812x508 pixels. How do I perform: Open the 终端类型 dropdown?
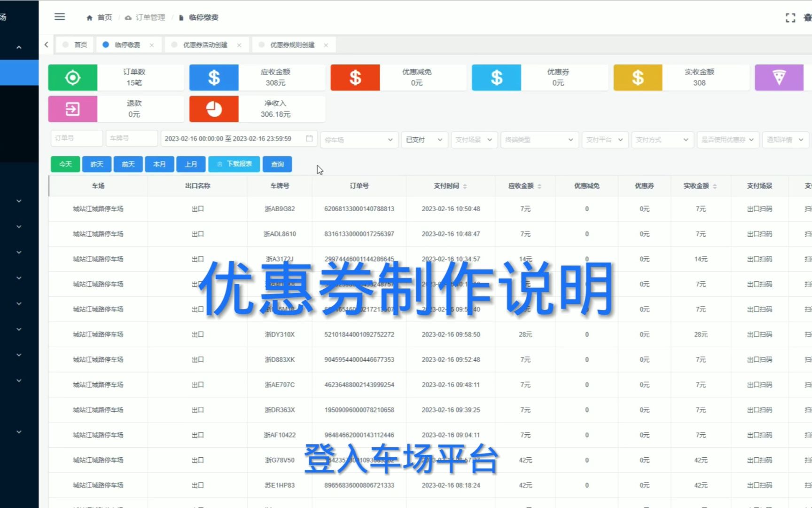coord(539,140)
